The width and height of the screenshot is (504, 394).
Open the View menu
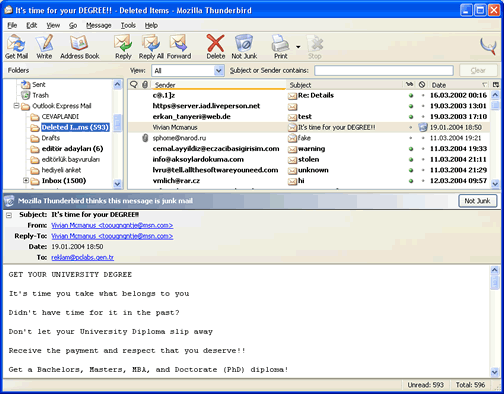(x=53, y=25)
